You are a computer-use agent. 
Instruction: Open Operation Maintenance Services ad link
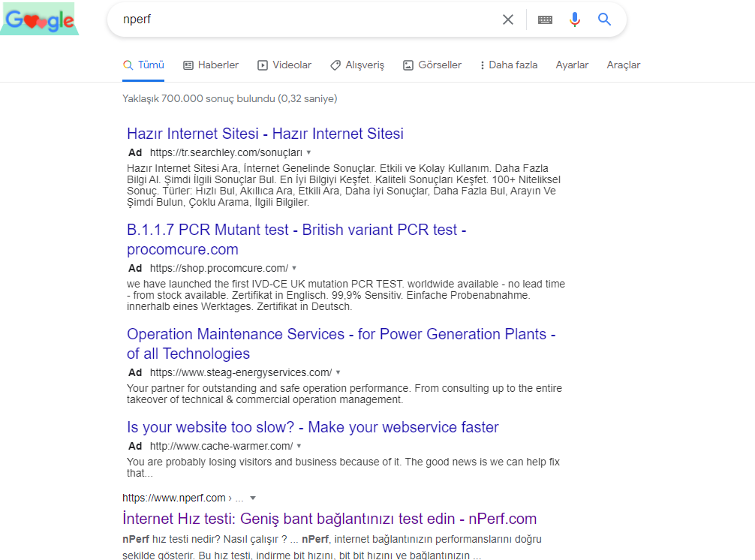[341, 344]
